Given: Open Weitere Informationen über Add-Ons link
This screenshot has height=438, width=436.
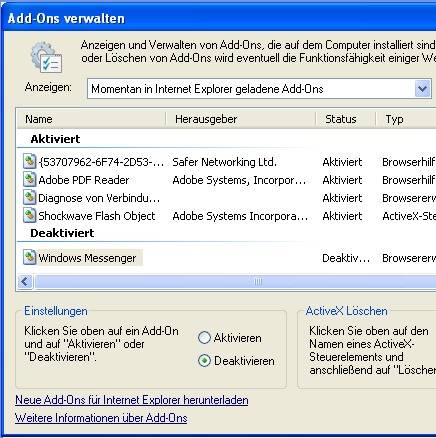Looking at the screenshot, I should (x=101, y=418).
